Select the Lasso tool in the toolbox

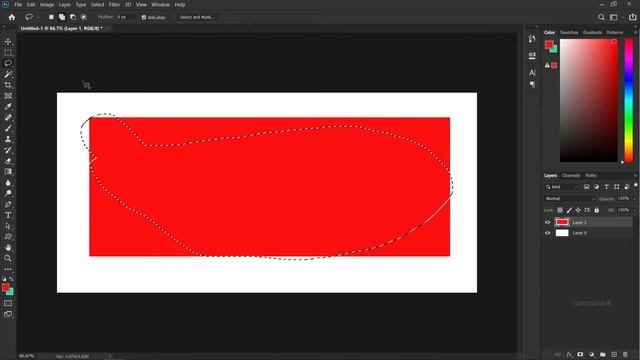[x=8, y=63]
